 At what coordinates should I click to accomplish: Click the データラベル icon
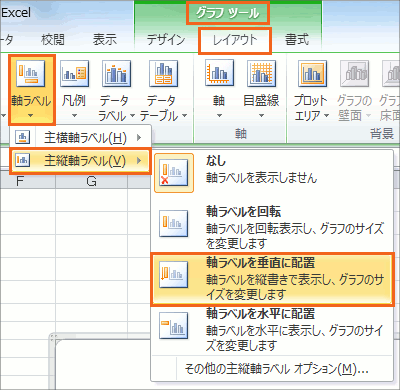tap(116, 73)
